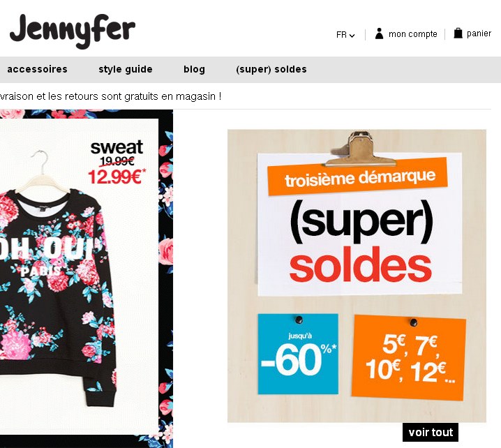501x448 pixels.
Task: Click the free delivery and returns notice
Action: (x=110, y=96)
